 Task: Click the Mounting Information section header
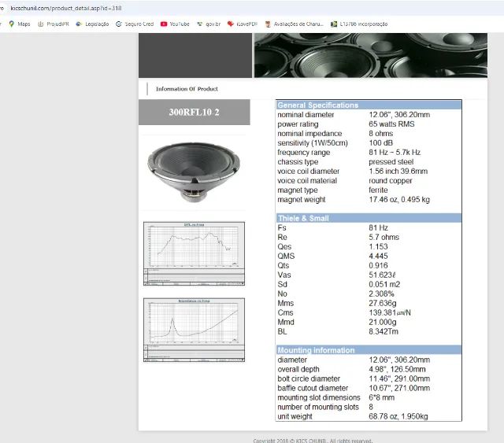[369, 350]
